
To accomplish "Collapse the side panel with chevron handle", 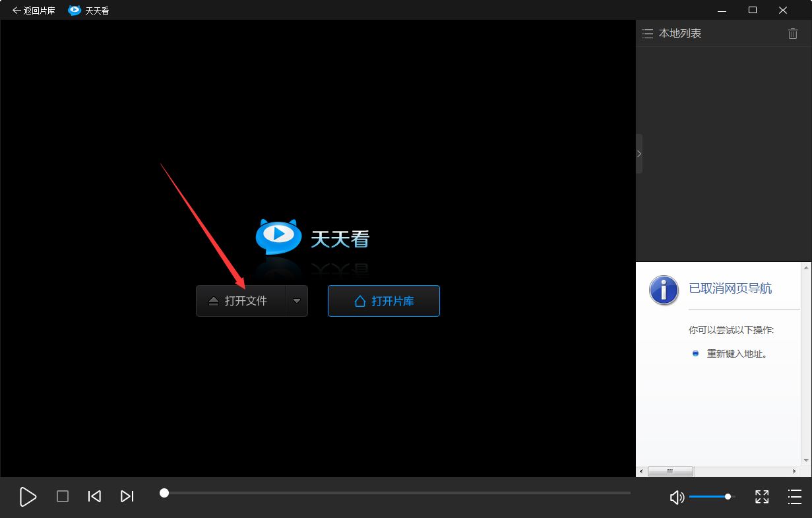I will 639,154.
